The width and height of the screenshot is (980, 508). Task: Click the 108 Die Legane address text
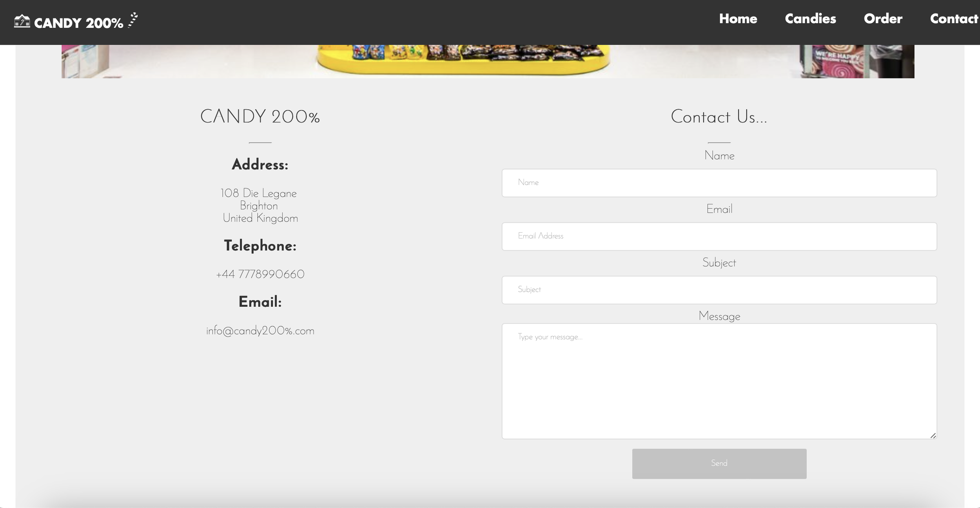pyautogui.click(x=258, y=193)
